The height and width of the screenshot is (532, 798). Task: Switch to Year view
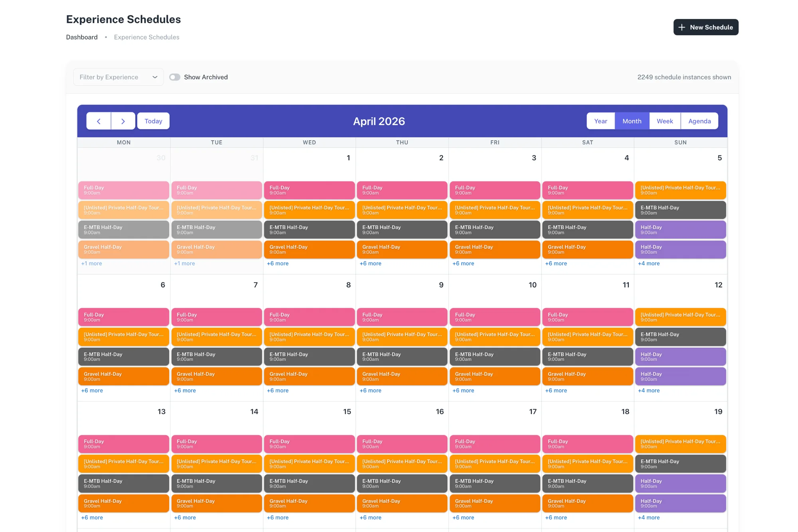click(x=600, y=121)
